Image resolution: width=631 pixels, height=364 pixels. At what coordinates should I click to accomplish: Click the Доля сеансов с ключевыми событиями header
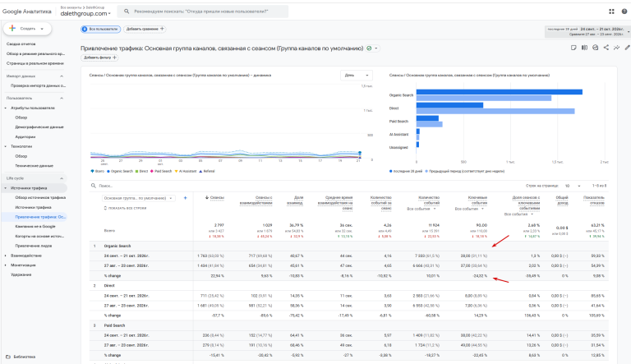(x=526, y=203)
